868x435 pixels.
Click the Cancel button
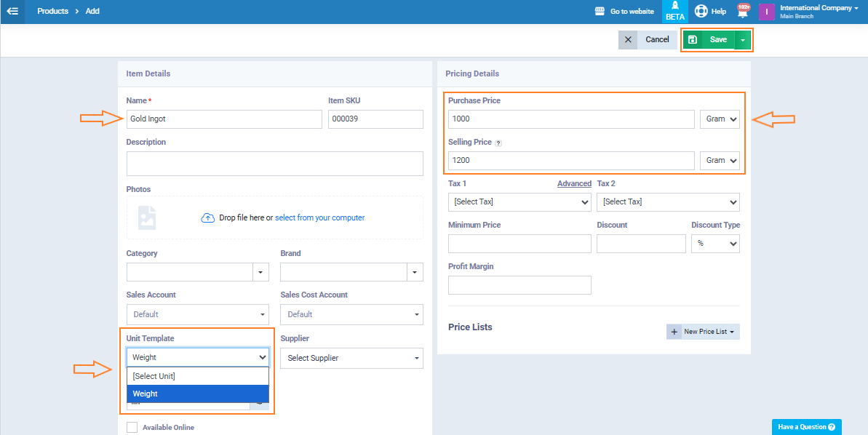[648, 40]
